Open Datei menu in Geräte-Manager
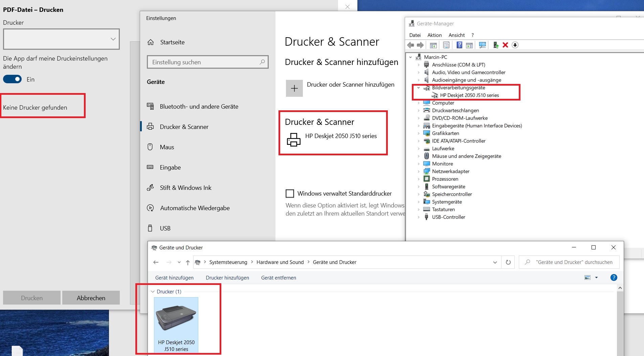 point(415,35)
